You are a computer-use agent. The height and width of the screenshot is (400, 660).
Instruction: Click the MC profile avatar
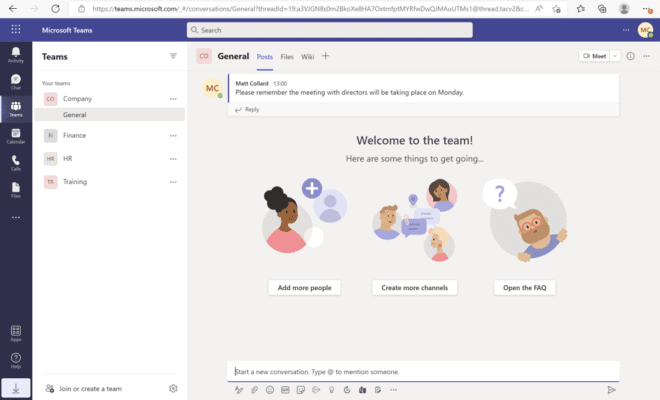coord(645,30)
